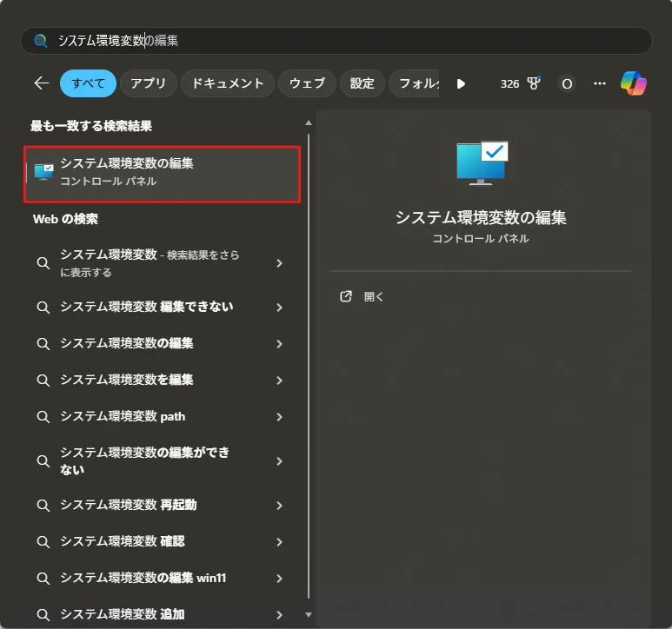Expand chevron for システム環境変数の編集ができない
Screen dimensions: 672x629
click(279, 461)
